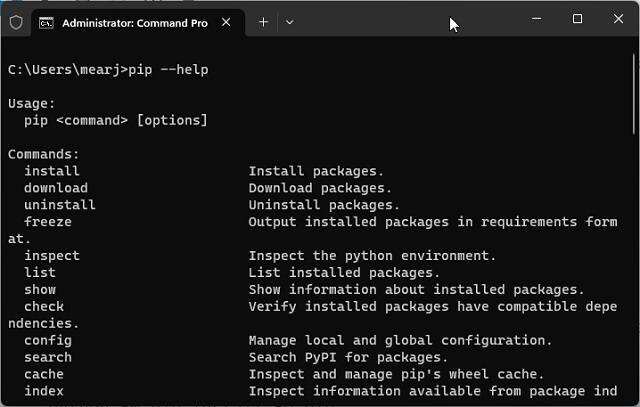This screenshot has width=640, height=407.
Task: Close the Administrator: Command Pro tab
Action: click(x=228, y=22)
